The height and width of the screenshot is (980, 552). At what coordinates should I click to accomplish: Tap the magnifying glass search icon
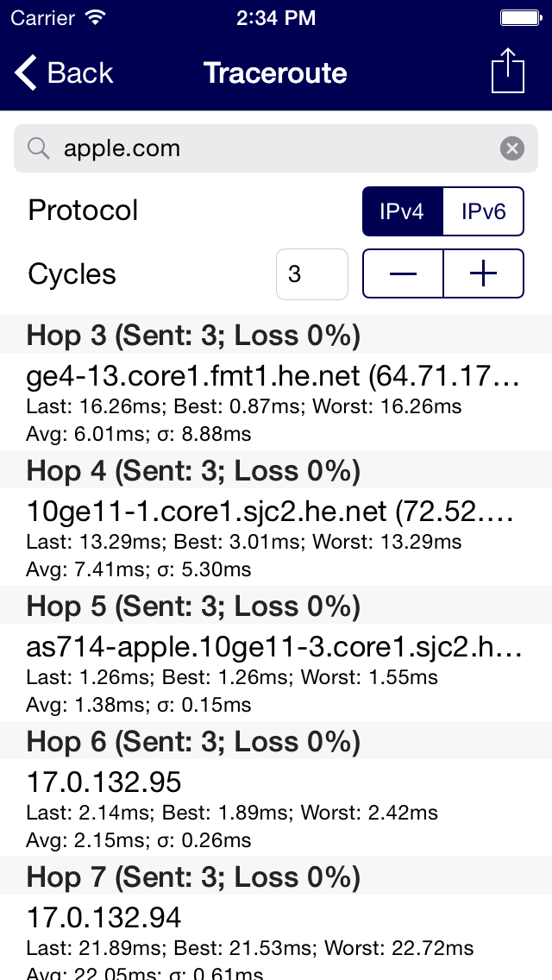[x=39, y=149]
